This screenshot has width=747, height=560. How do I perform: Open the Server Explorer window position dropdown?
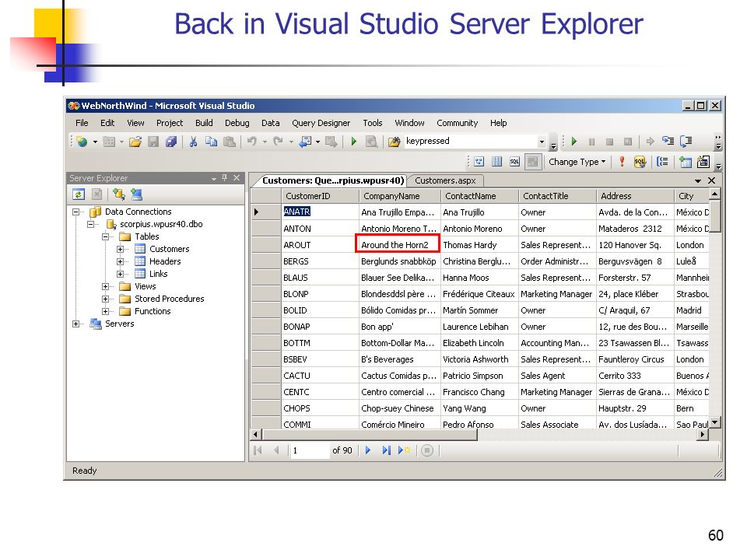click(x=214, y=178)
